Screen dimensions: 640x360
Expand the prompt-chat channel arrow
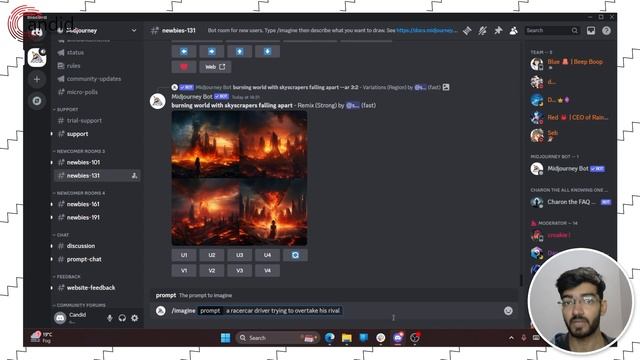51,260
